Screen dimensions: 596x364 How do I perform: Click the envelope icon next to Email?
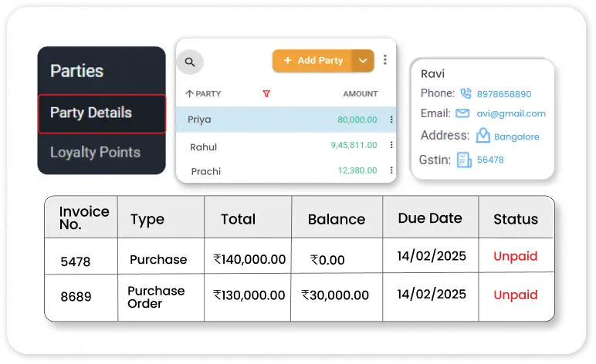click(x=462, y=113)
